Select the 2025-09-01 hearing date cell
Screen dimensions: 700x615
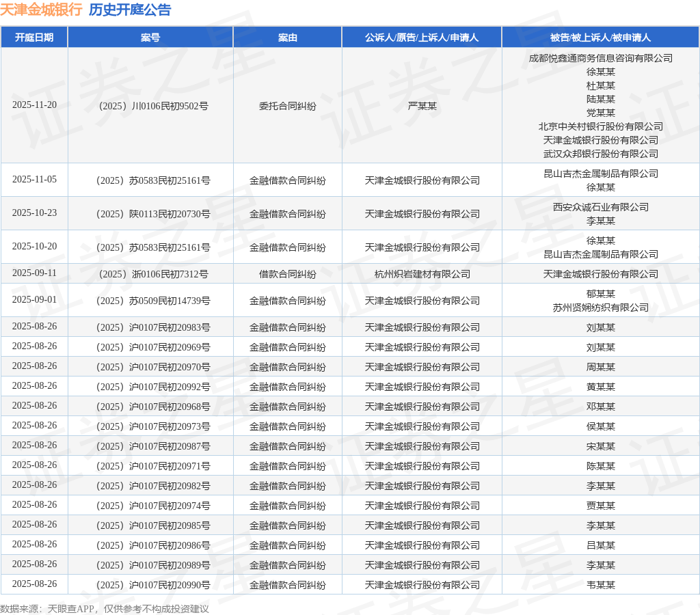click(x=34, y=300)
